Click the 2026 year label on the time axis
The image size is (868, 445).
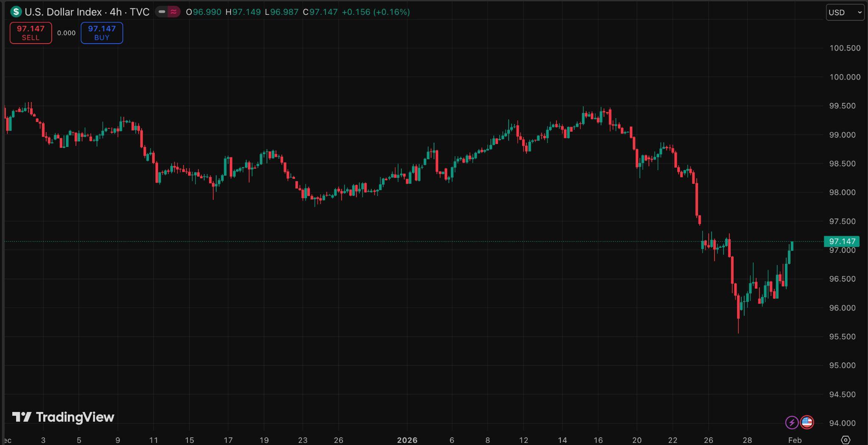tap(407, 440)
